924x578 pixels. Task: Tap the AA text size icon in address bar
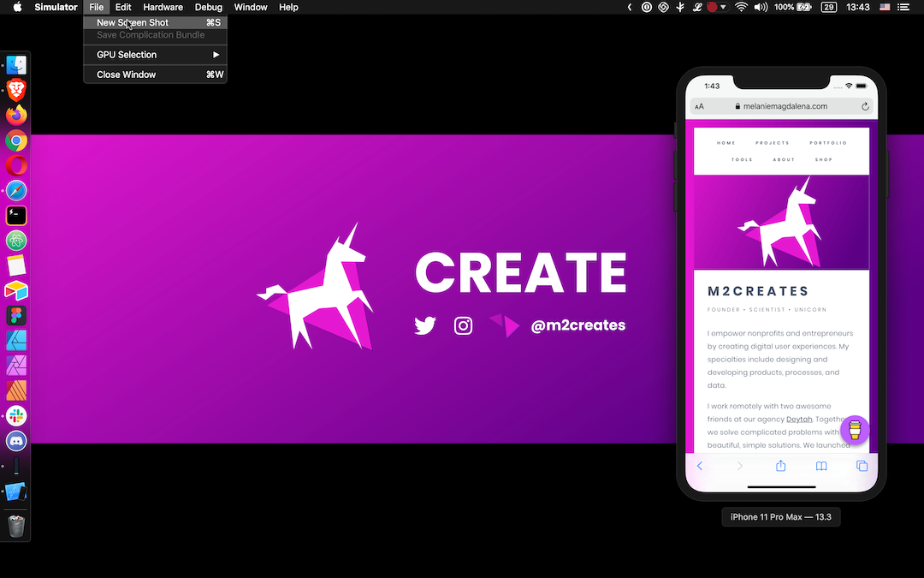pos(700,105)
